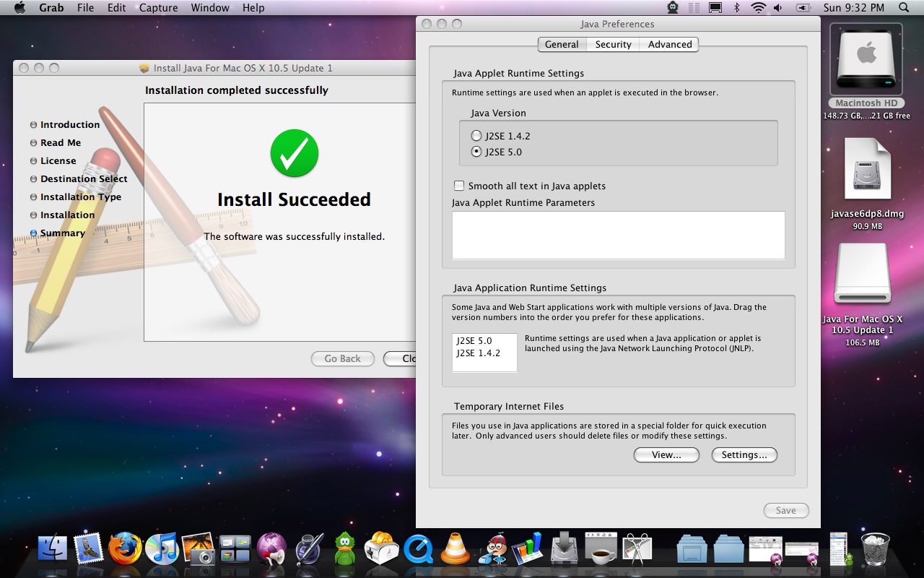
Task: Switch to the General tab
Action: tap(562, 44)
